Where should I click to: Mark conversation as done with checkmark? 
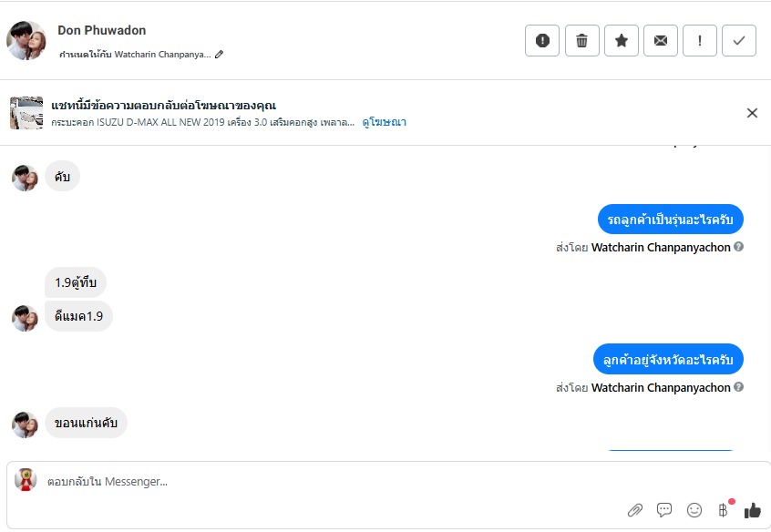(739, 41)
